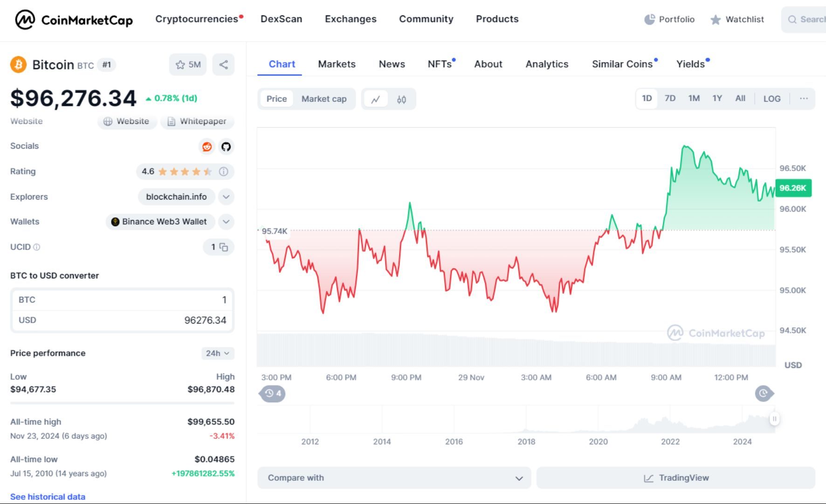Open the 24h price performance dropdown
The image size is (826, 504).
coord(218,353)
